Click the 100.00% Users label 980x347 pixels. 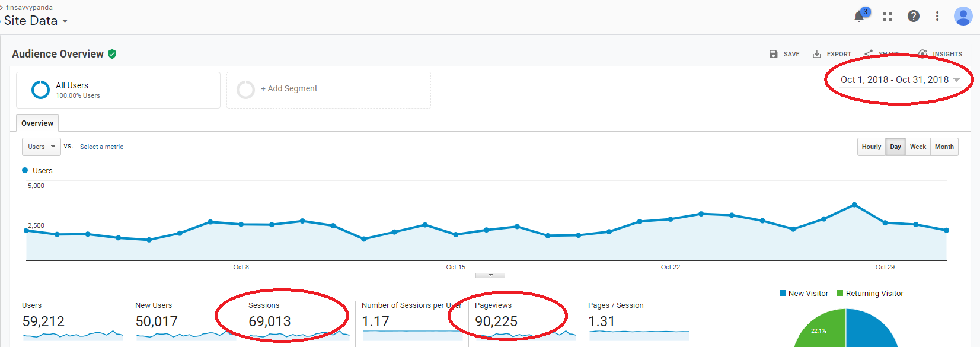78,95
